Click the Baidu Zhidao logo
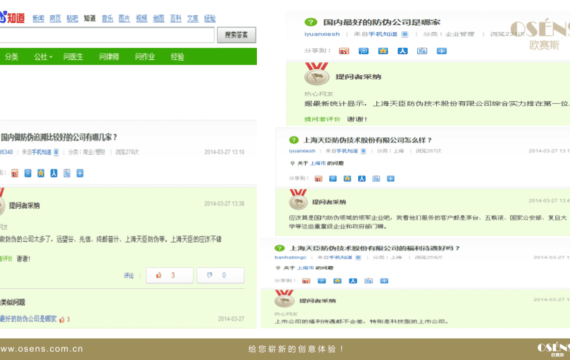Image resolution: width=570 pixels, height=360 pixels. coord(12,17)
